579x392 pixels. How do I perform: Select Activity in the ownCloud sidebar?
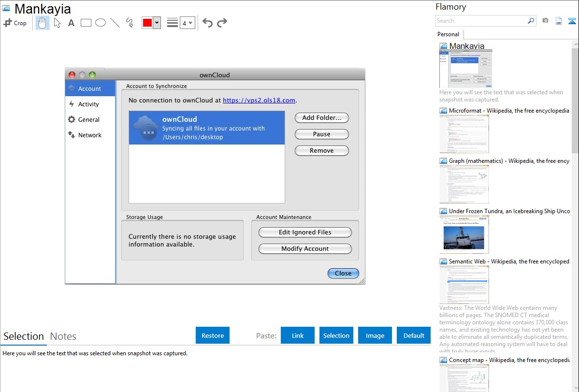pyautogui.click(x=90, y=104)
